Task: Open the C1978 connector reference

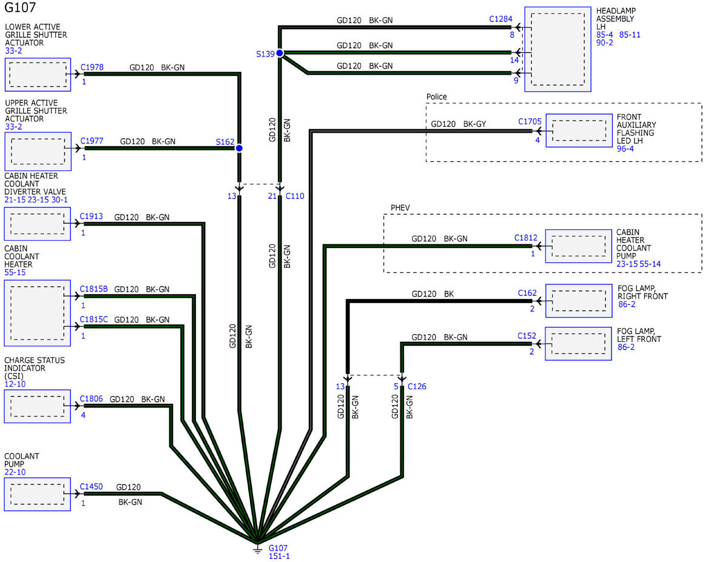Action: point(92,67)
